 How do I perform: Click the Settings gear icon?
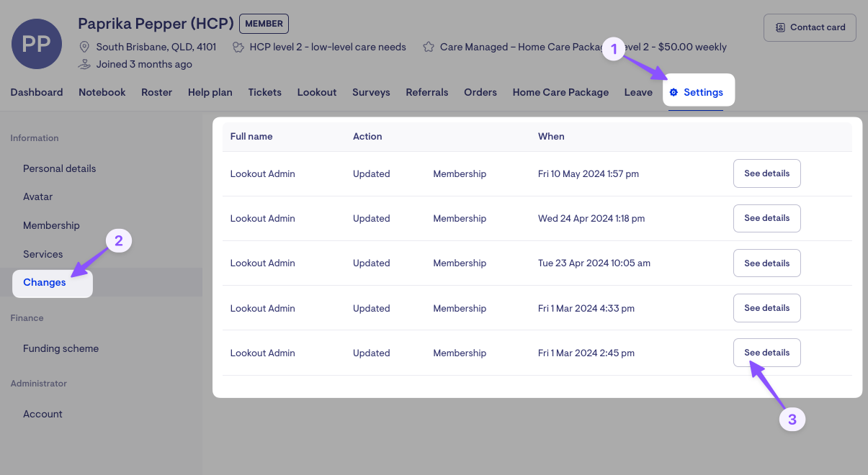click(x=674, y=92)
